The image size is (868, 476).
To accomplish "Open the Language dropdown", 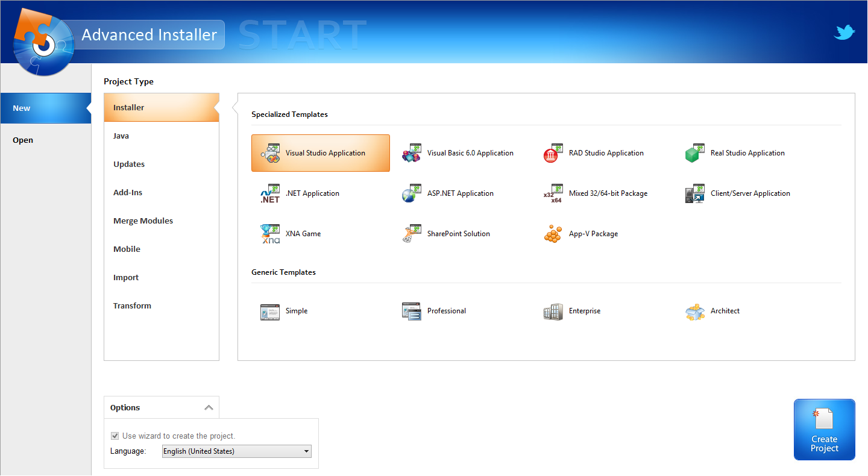I will click(237, 451).
